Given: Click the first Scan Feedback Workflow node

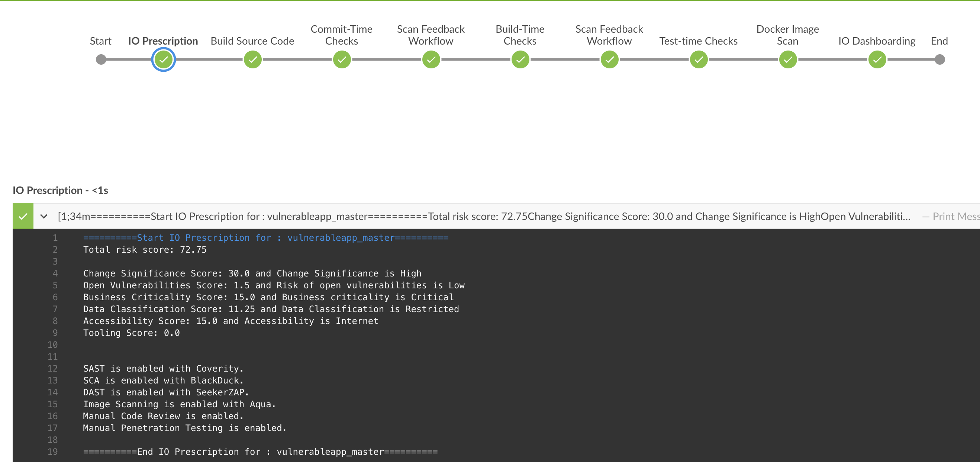Looking at the screenshot, I should click(430, 59).
